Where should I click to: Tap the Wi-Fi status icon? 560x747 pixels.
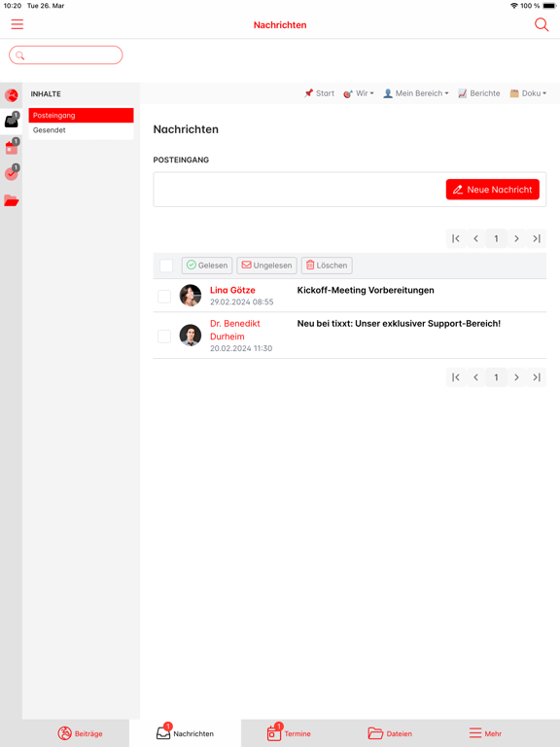tap(513, 6)
